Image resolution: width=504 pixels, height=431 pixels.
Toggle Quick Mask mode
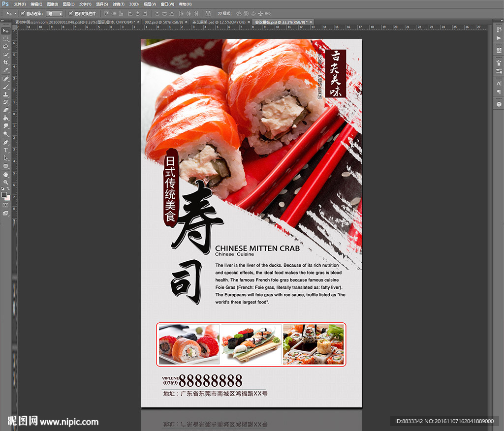tap(6, 205)
